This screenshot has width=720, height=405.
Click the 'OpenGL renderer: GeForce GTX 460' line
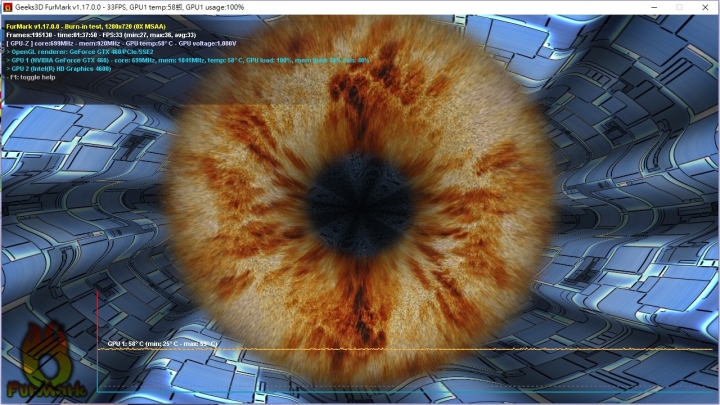[80, 52]
